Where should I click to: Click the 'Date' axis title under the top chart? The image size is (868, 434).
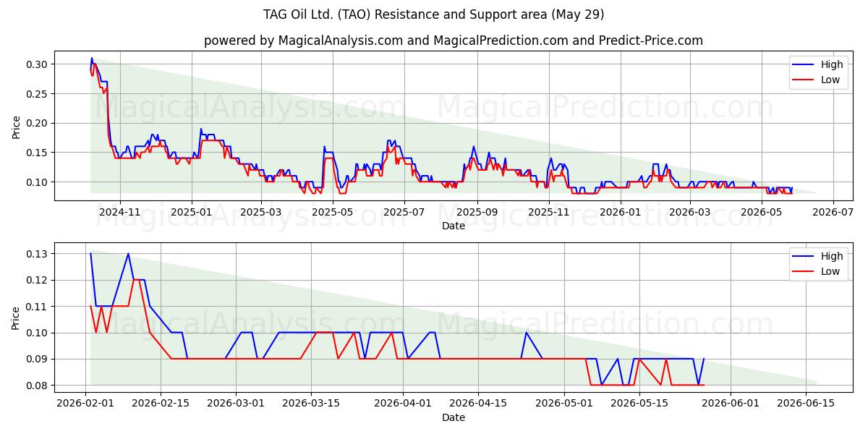coord(454,226)
